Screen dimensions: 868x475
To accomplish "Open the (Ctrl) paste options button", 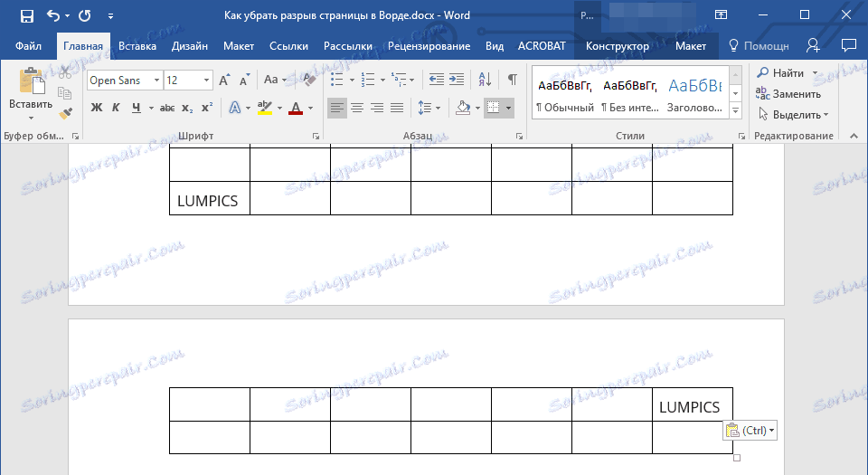I will point(750,430).
